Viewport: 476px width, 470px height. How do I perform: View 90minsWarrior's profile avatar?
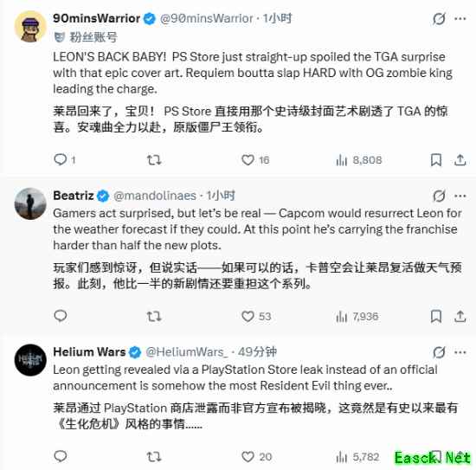[x=30, y=27]
